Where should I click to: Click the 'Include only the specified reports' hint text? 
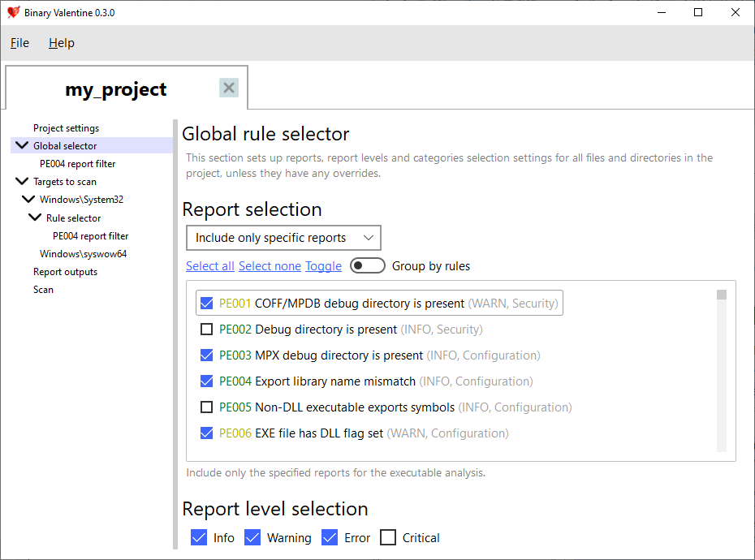coord(335,473)
